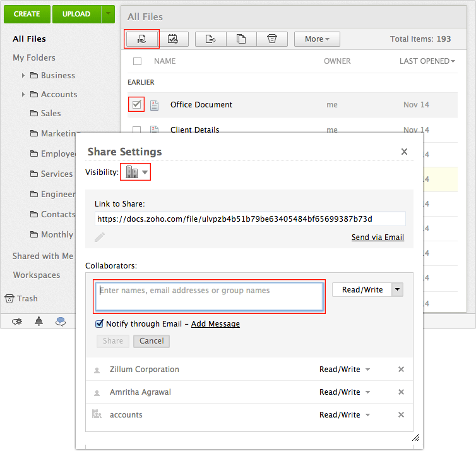Click the green CREATE button

point(27,14)
